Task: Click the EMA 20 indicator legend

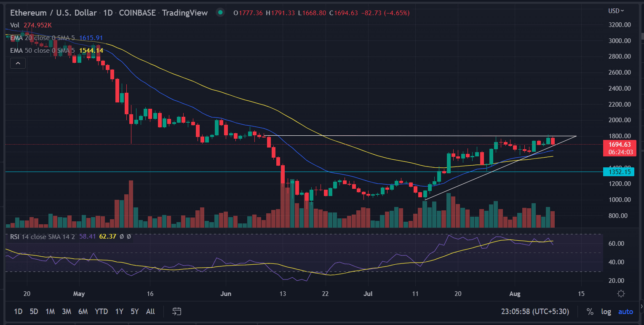Action: pos(42,38)
